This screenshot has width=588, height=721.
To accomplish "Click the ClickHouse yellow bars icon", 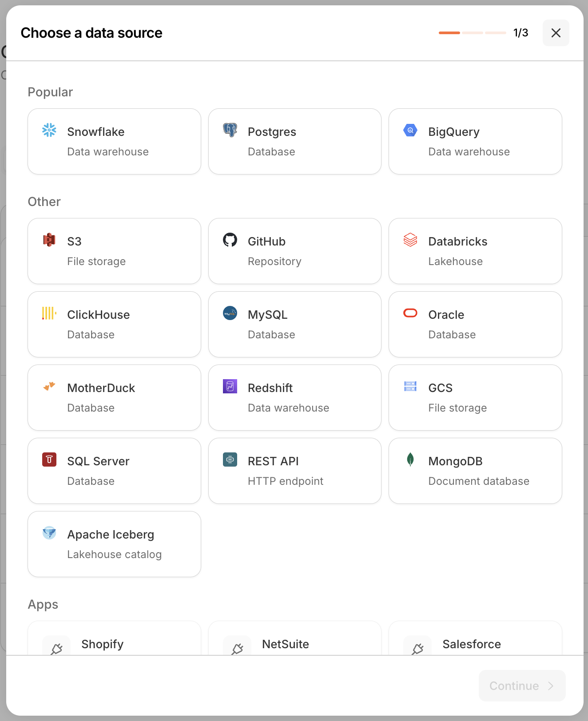I will click(x=49, y=313).
